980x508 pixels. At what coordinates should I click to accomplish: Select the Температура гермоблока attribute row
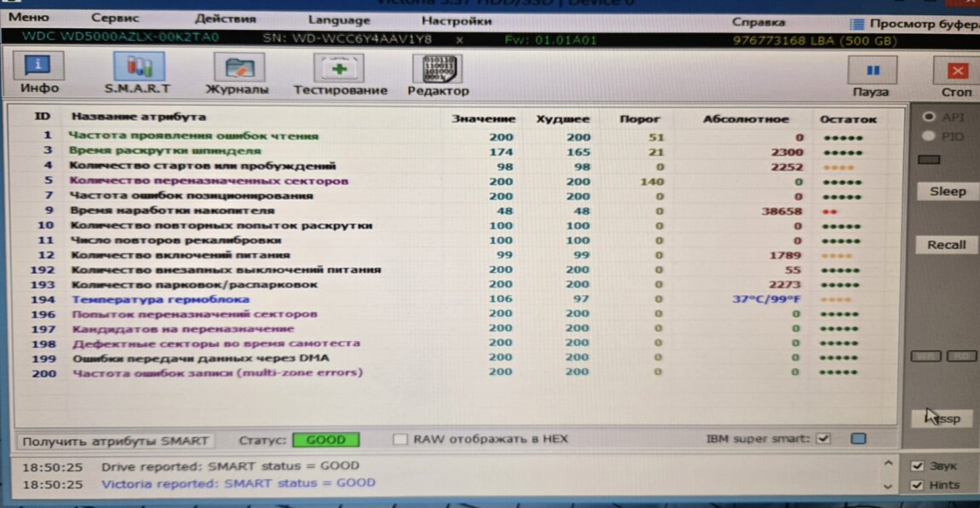point(160,299)
